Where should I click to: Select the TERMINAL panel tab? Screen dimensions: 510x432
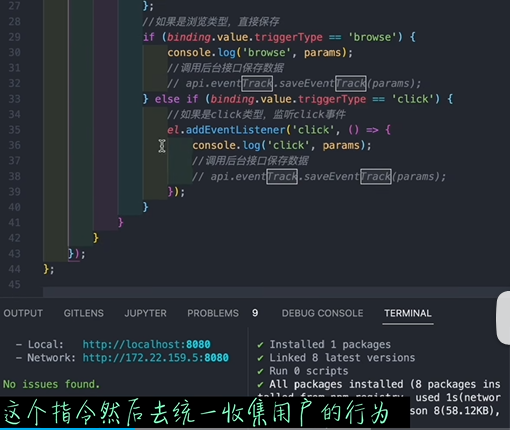click(408, 313)
